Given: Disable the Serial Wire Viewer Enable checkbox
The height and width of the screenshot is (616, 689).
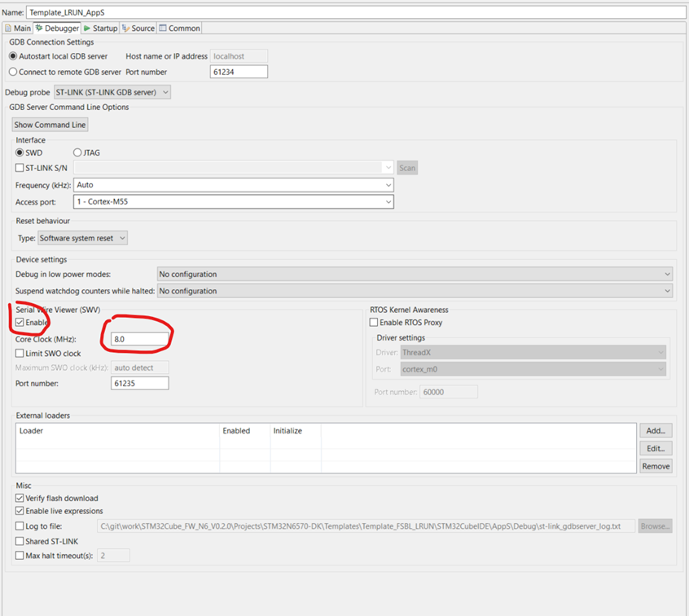Looking at the screenshot, I should point(20,321).
